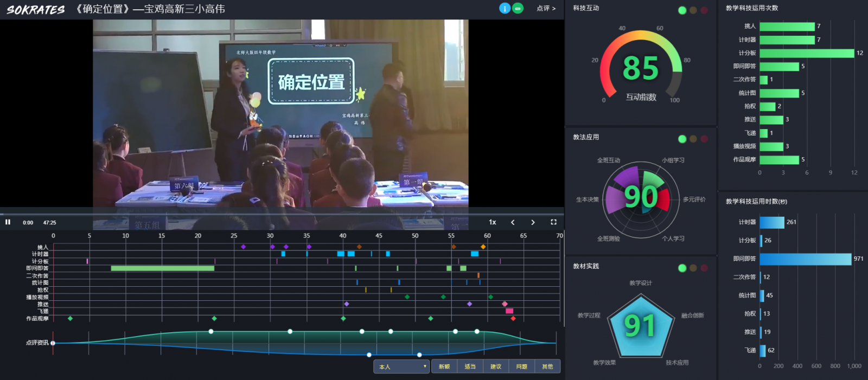Click the red diamond marker in 作品观摩 row
The width and height of the screenshot is (868, 380).
pos(513,319)
